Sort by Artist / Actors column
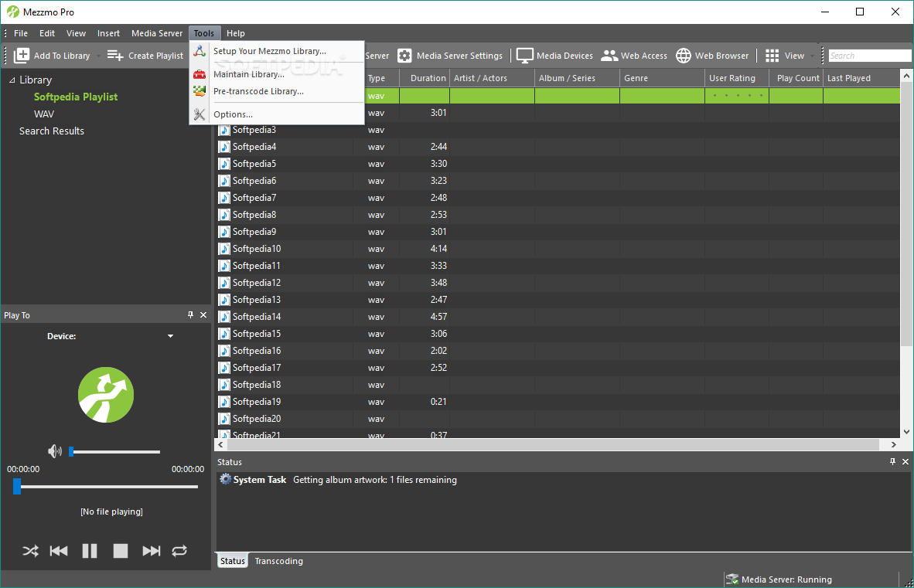Screen dimensions: 914x588 point(492,78)
